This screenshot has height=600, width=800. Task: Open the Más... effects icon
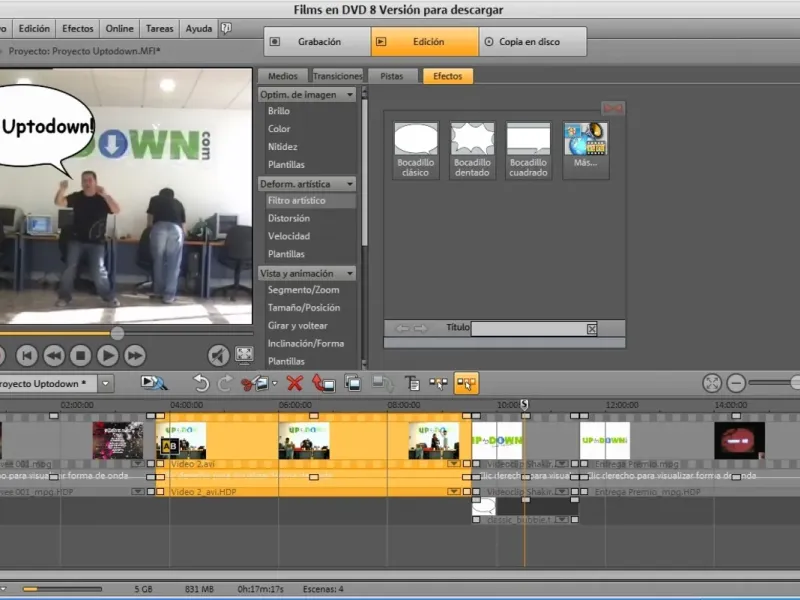pyautogui.click(x=585, y=150)
